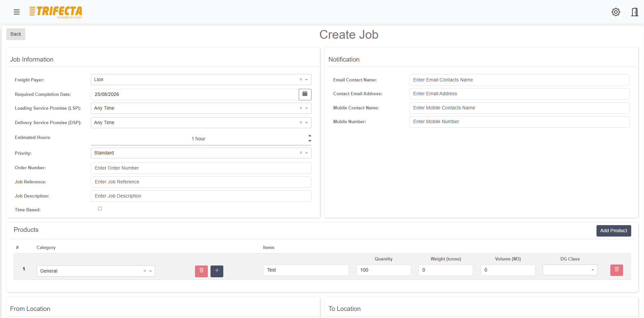Click the Volume (M3) field

tap(508, 270)
